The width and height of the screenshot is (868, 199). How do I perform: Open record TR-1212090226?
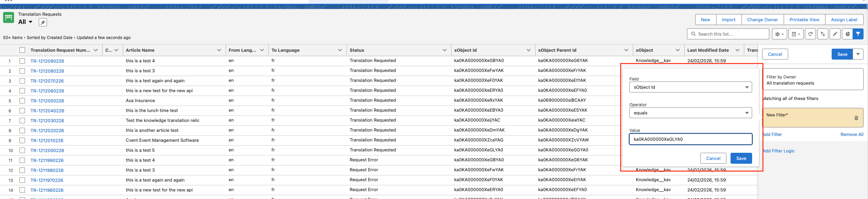[47, 61]
